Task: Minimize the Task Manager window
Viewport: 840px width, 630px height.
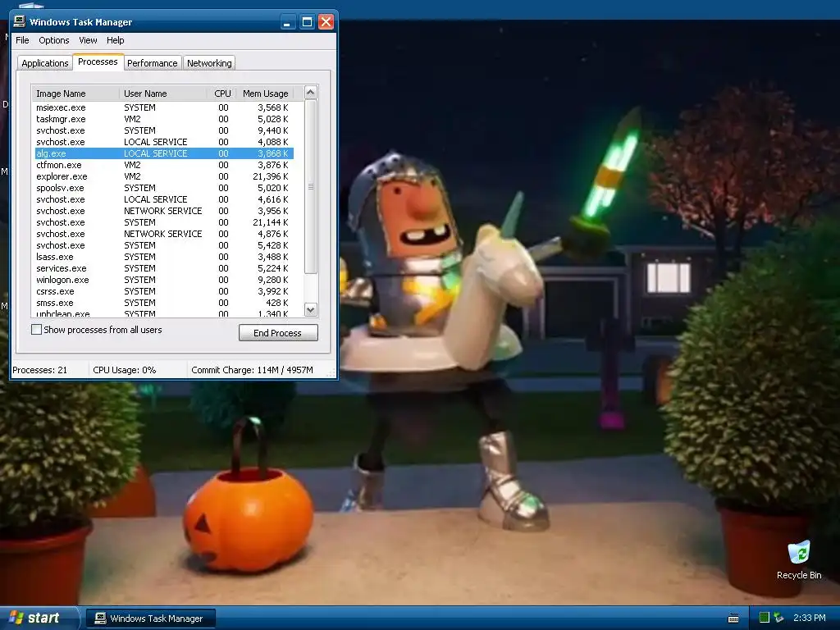Action: point(288,22)
